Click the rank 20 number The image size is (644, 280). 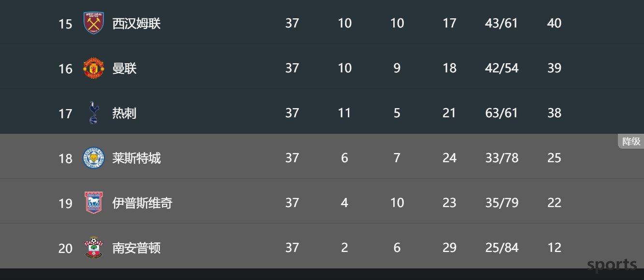tap(65, 249)
